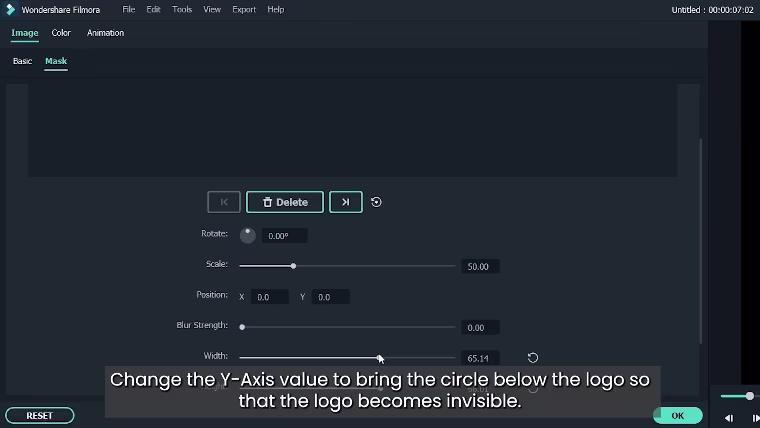
Task: Select the Basic sub-tab
Action: pos(22,61)
